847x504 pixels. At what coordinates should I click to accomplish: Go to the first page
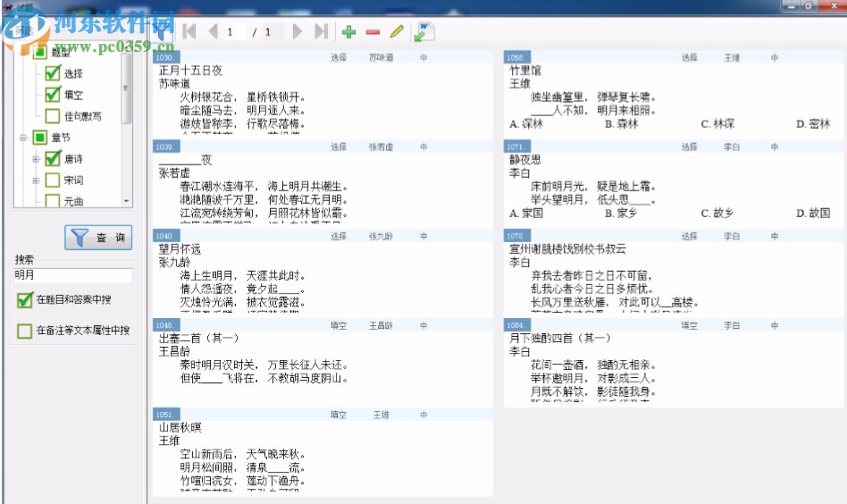(189, 31)
